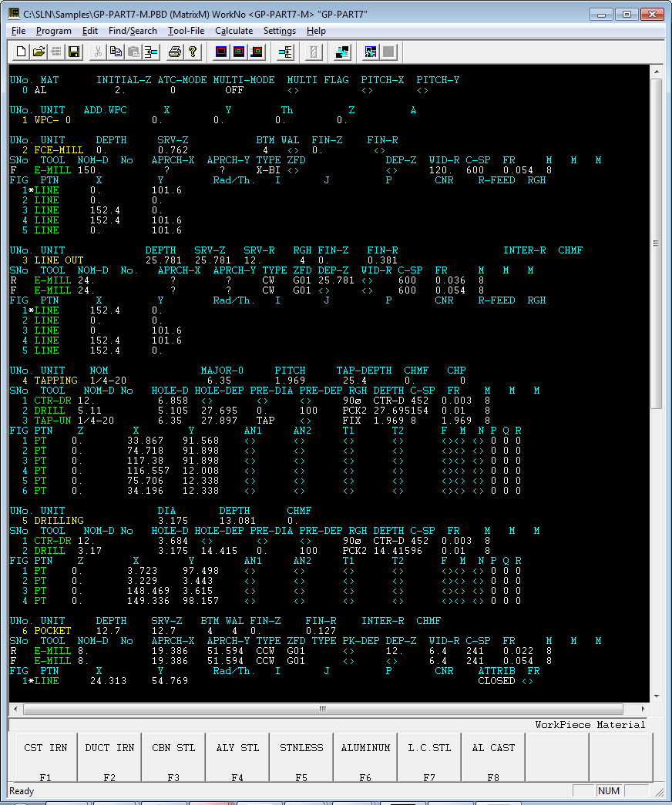Image resolution: width=672 pixels, height=805 pixels.
Task: Click the first red square shape icon
Action: 221,52
